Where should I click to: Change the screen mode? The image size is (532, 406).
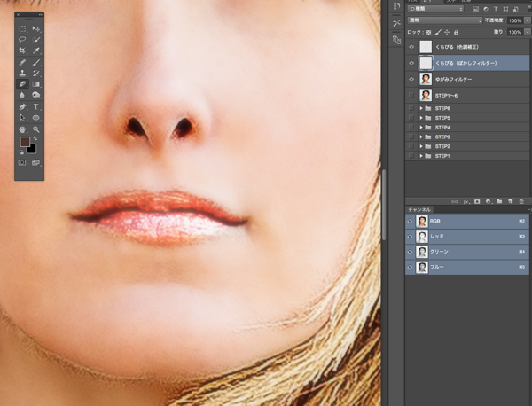35,163
